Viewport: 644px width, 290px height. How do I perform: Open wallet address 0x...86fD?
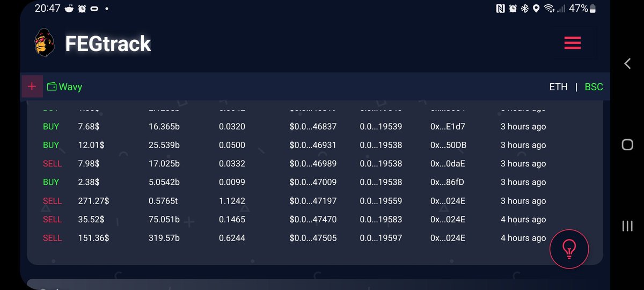[x=447, y=182]
